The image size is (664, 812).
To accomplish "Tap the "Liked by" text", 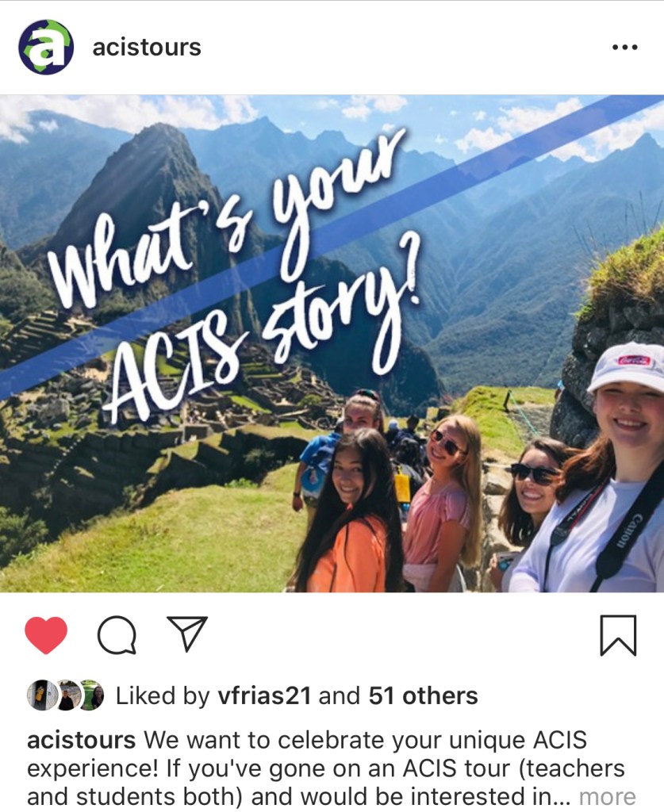I will (162, 695).
